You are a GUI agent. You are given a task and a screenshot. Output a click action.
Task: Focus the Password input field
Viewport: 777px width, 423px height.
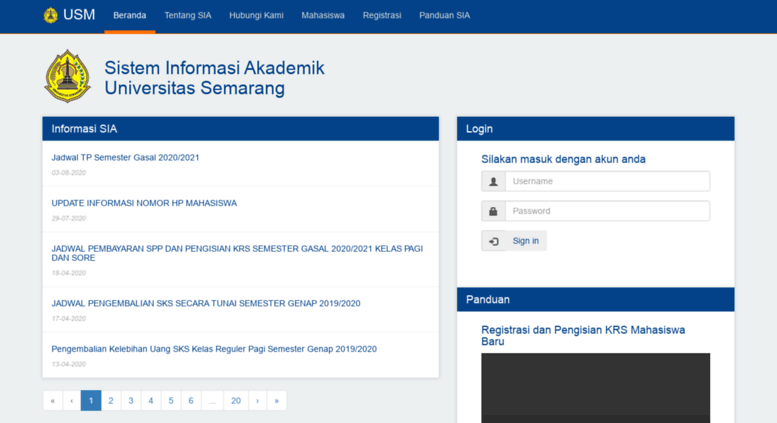coord(608,211)
